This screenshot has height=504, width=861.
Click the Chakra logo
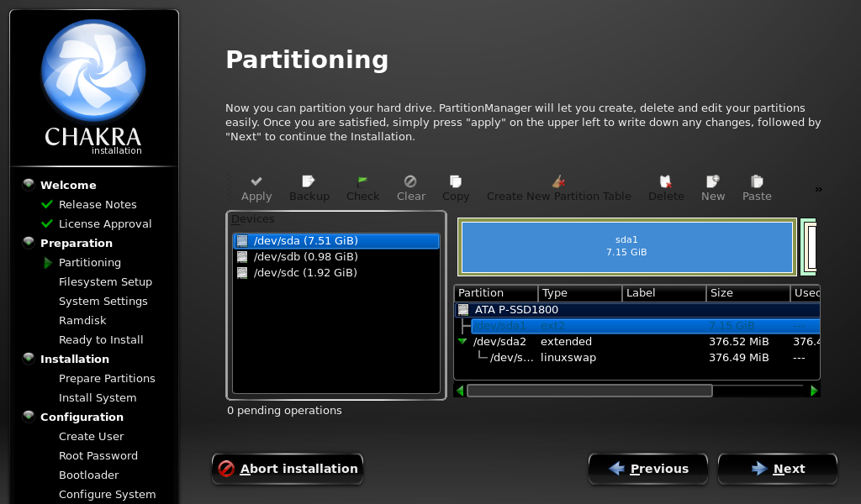(x=93, y=71)
